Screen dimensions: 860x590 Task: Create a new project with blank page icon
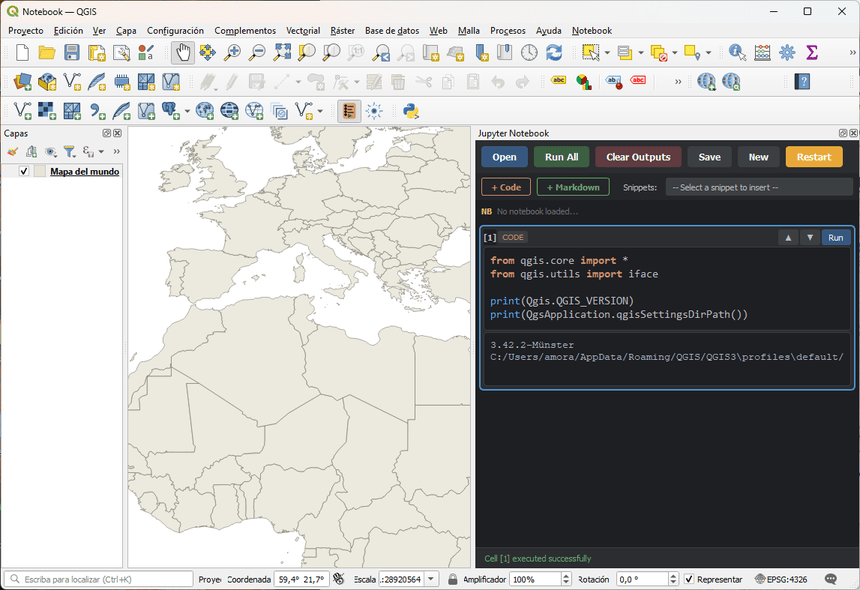tap(22, 53)
